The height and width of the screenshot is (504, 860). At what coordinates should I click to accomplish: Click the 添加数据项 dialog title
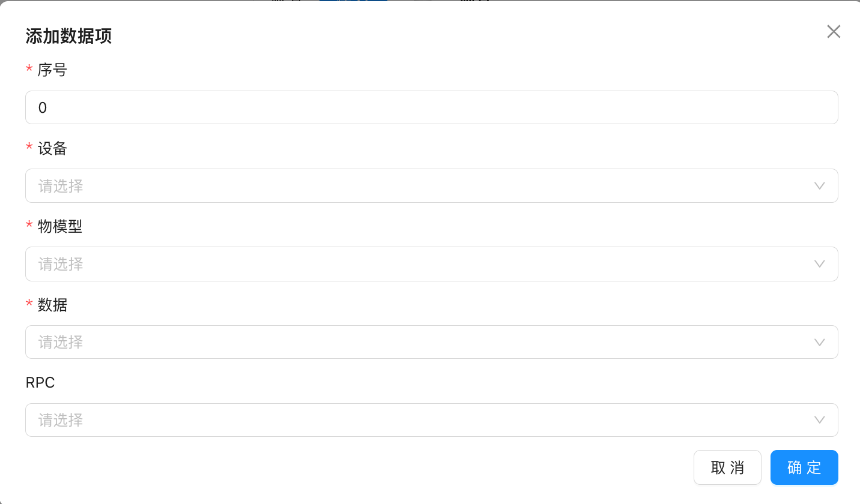[68, 37]
